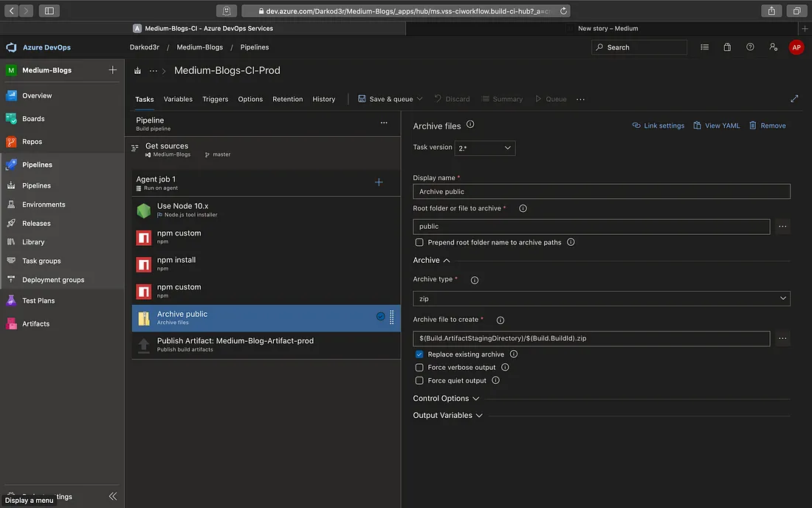Select the npm install task
This screenshot has width=812, height=508.
pyautogui.click(x=266, y=264)
